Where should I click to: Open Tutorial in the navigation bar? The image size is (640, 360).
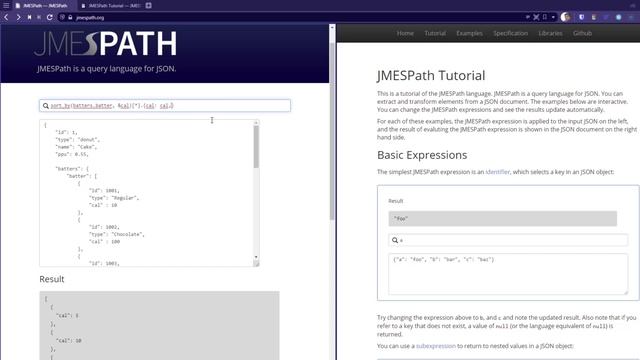pos(435,33)
